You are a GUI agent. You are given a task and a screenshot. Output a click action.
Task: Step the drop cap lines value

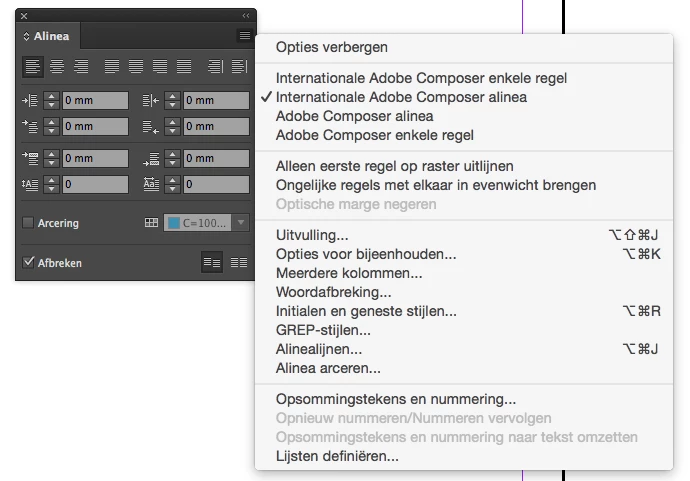[51, 184]
